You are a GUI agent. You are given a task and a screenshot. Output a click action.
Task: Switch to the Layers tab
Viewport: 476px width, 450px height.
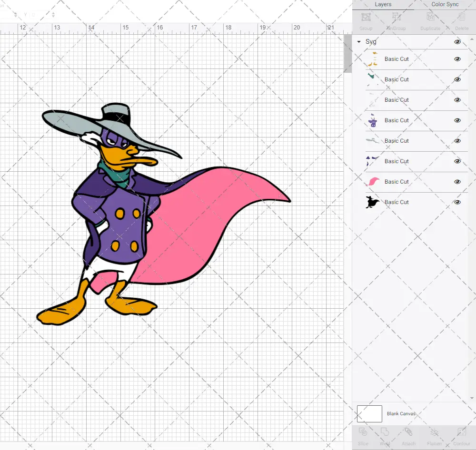coord(383,4)
